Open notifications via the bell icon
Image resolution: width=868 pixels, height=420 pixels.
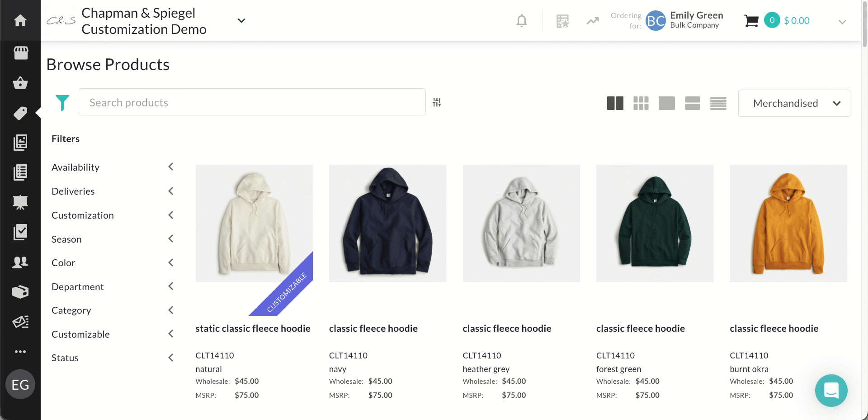pyautogui.click(x=521, y=20)
